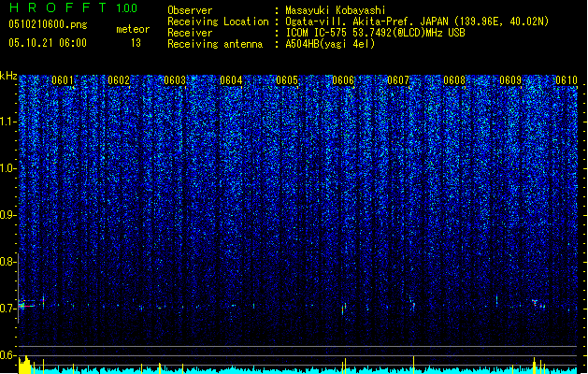Viewport: 588px width, 374px height.
Task: Click the meteor label
Action: coord(133,29)
